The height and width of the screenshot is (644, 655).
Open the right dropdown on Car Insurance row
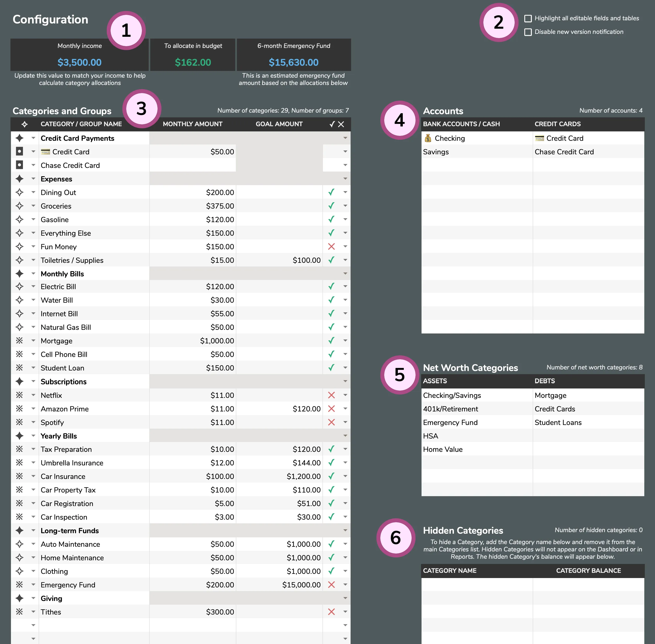point(345,476)
